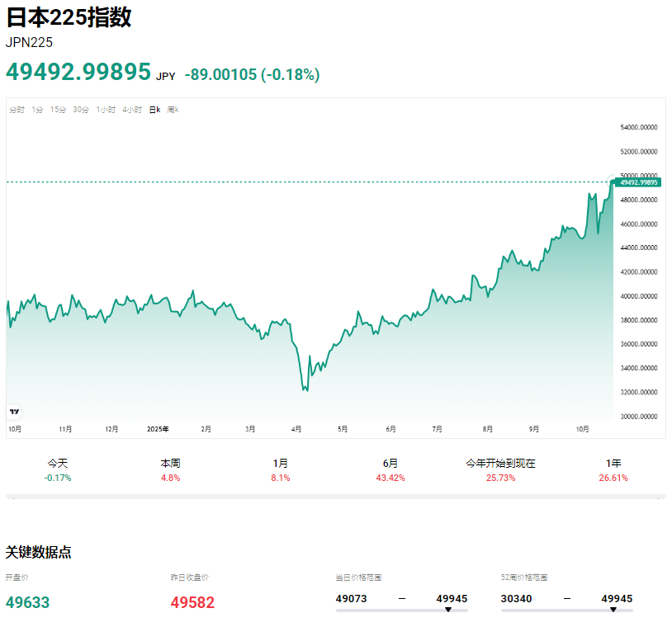
Task: Click the 当日价格范围 slider marker
Action: (x=447, y=610)
